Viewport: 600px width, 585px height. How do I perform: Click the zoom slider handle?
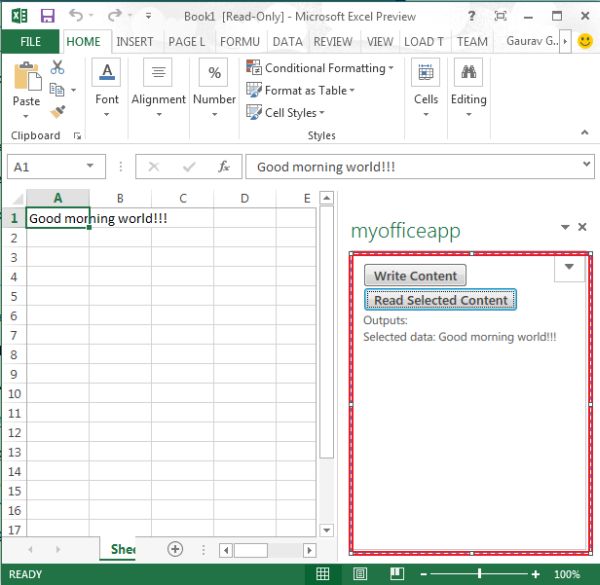[479, 574]
